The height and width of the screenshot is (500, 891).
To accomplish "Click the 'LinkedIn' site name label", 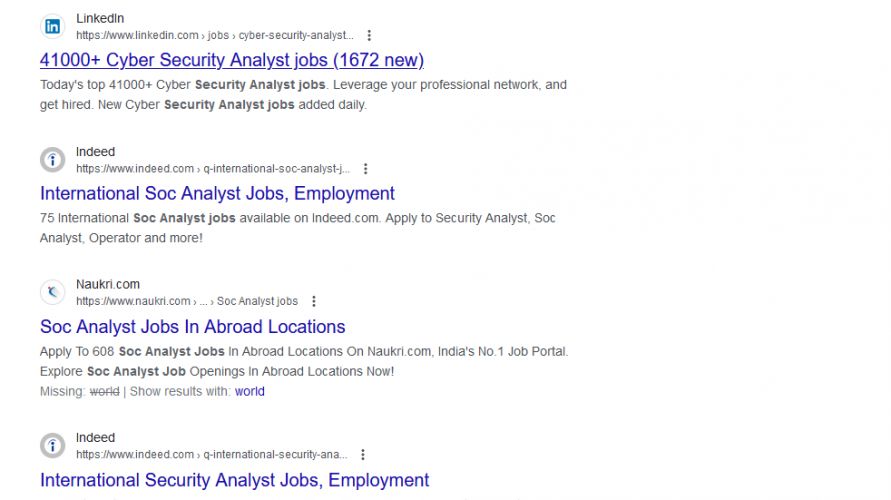I will pos(100,19).
